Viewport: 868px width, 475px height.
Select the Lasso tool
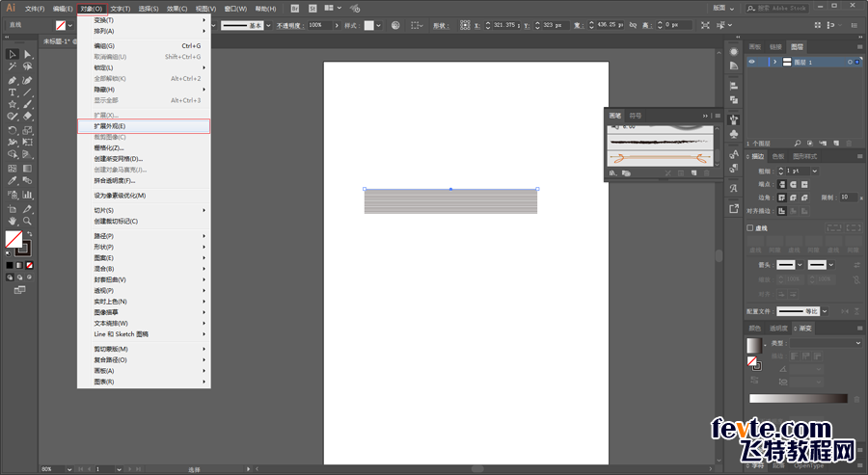point(27,66)
